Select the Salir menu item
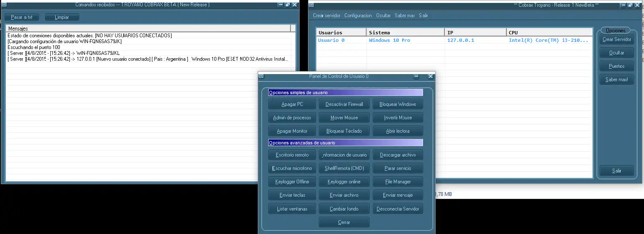The height and width of the screenshot is (234, 644). click(423, 15)
